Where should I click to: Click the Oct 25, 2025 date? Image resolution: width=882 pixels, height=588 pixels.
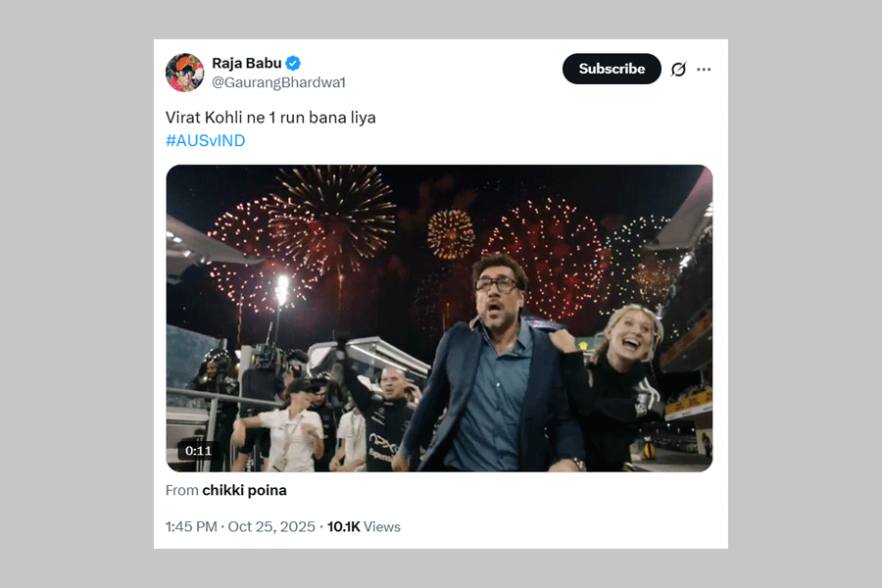pyautogui.click(x=271, y=526)
